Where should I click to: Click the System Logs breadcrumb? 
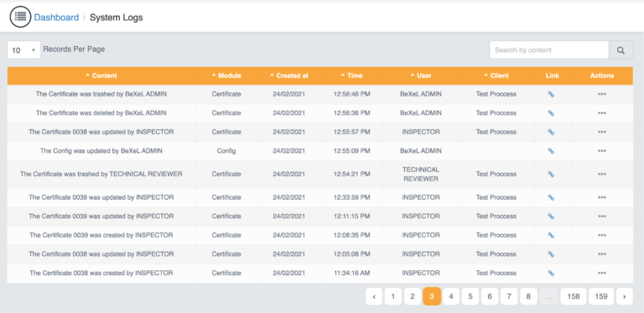117,18
